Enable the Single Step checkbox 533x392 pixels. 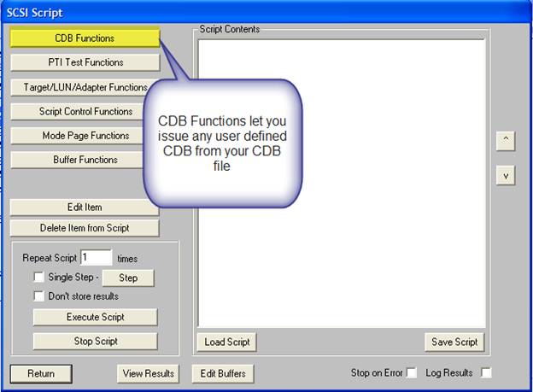click(38, 278)
